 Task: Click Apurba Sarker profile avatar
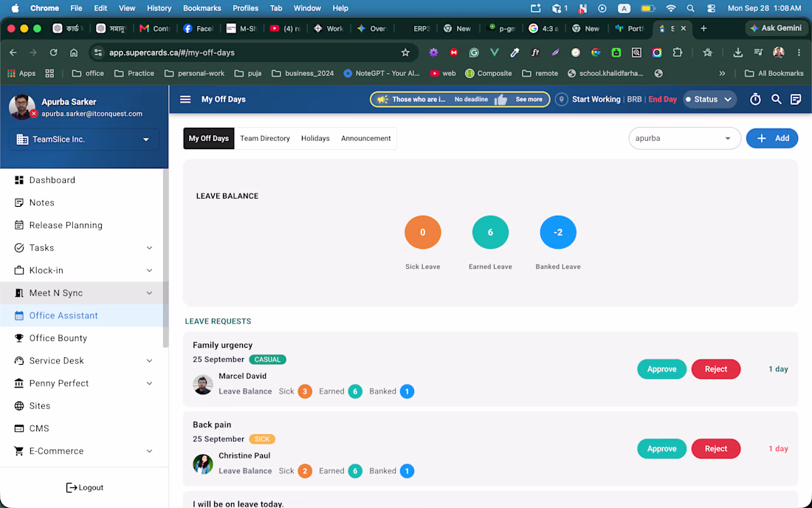pos(21,106)
